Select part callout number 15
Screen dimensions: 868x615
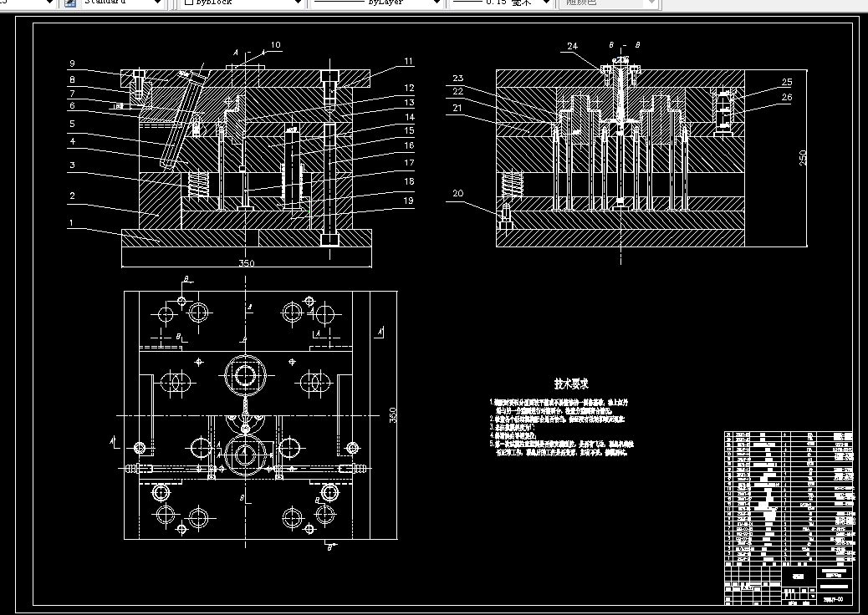point(409,130)
